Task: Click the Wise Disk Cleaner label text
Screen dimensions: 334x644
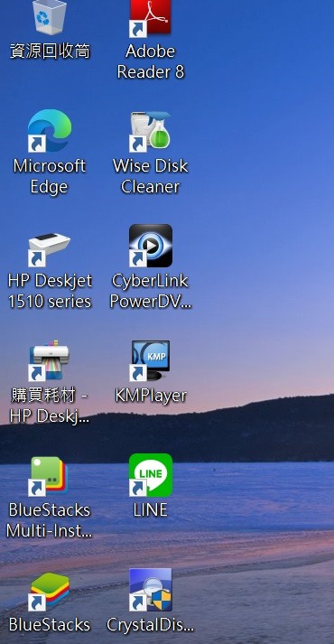Action: pos(151,177)
